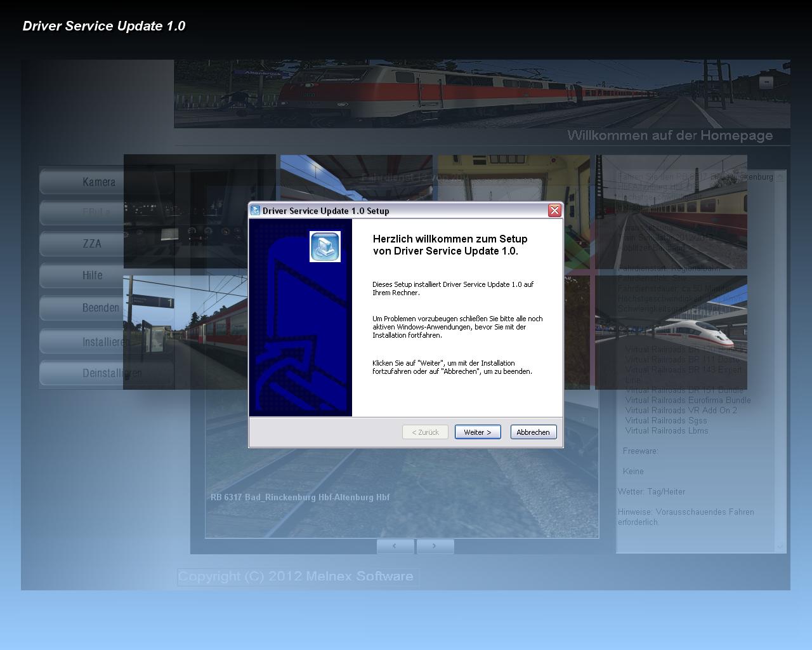Viewport: 812px width, 650px height.
Task: Go to the next scenario with the right arrow
Action: coord(435,546)
